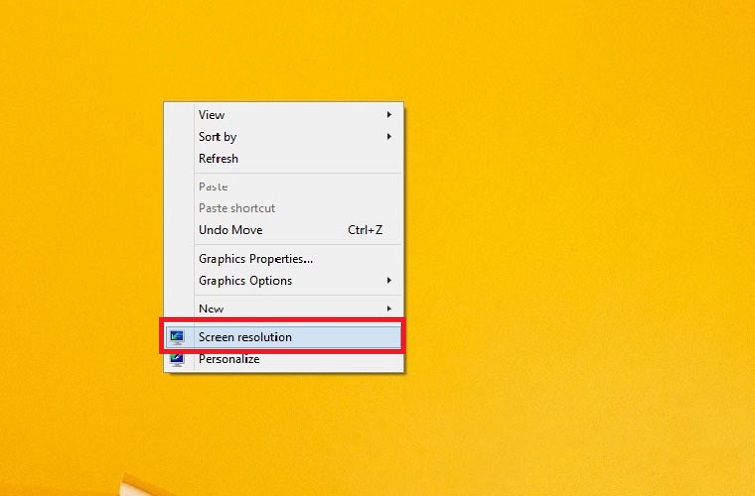
Task: Click the Personalize entry's display icon
Action: (177, 359)
